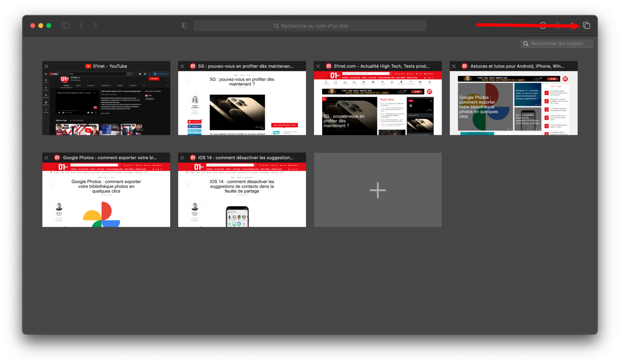Select 'Google Photos : comment exporter' tab title

click(x=110, y=158)
